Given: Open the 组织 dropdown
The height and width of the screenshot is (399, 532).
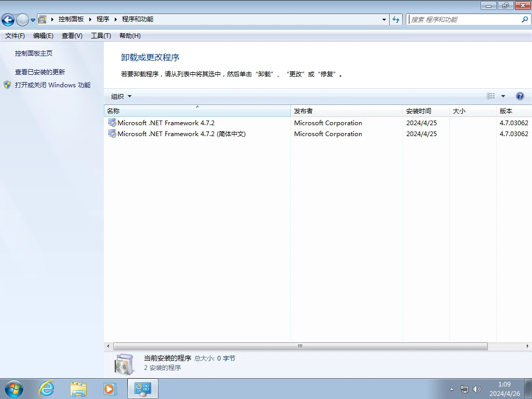Looking at the screenshot, I should [x=121, y=96].
